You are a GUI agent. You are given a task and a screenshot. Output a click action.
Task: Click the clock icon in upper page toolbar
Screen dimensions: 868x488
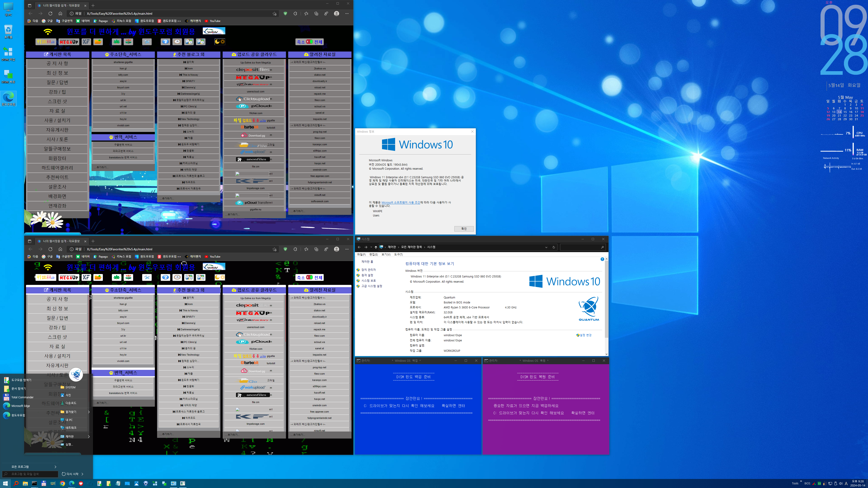pos(177,42)
